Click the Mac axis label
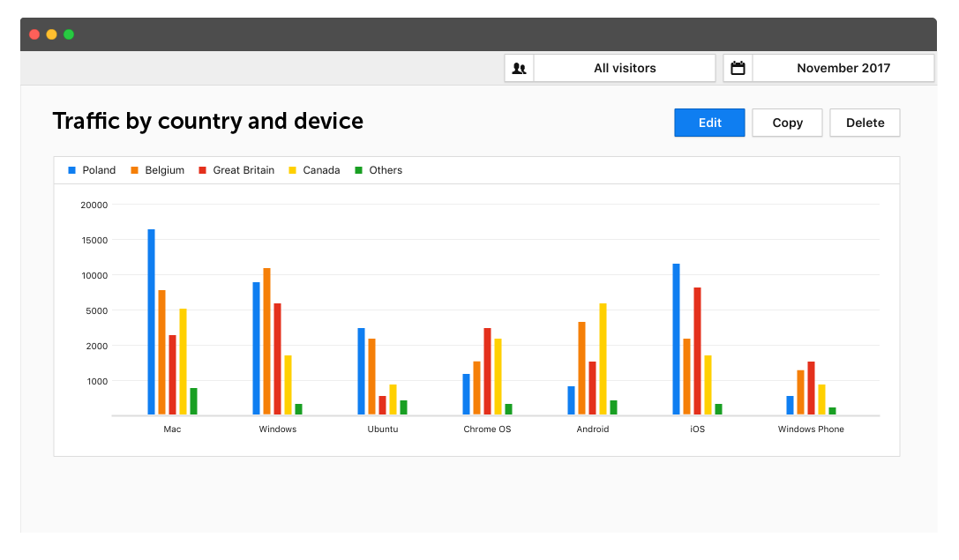The height and width of the screenshot is (560, 959). pos(172,429)
